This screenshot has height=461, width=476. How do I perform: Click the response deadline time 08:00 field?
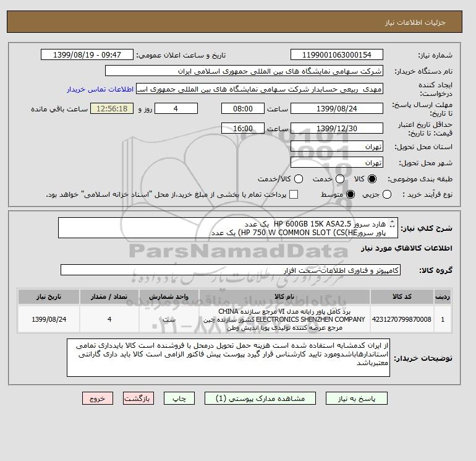click(x=243, y=108)
